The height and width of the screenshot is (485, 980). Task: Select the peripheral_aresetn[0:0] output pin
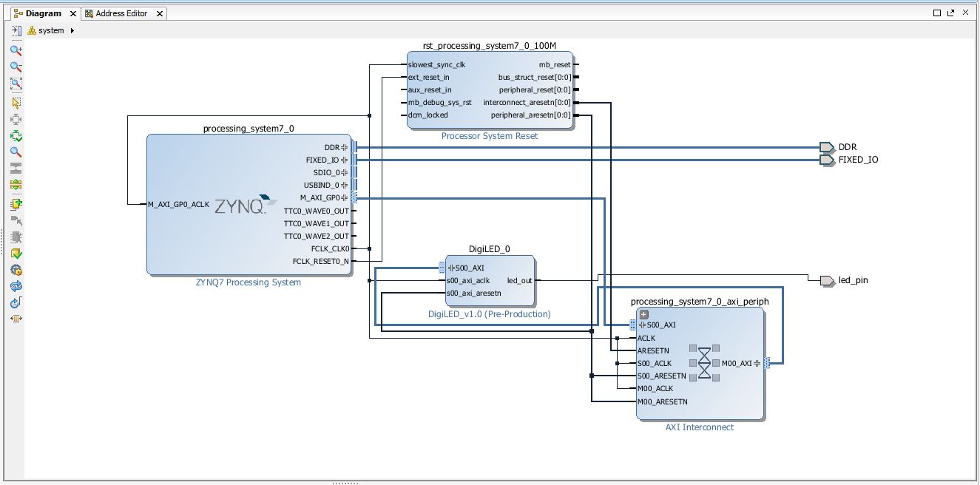pos(531,115)
